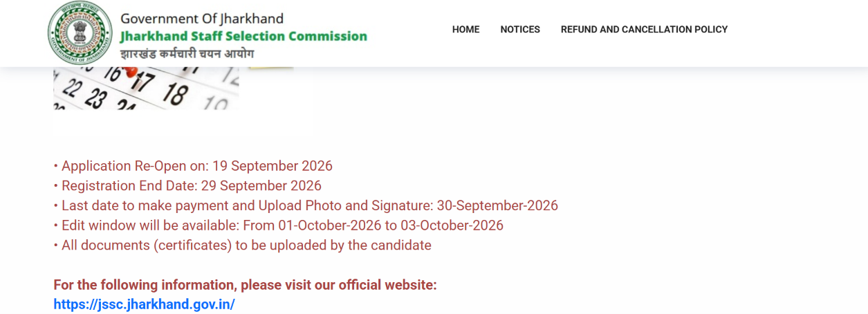This screenshot has height=314, width=868.
Task: Open Refund and Cancellation Policy page
Action: 644,30
